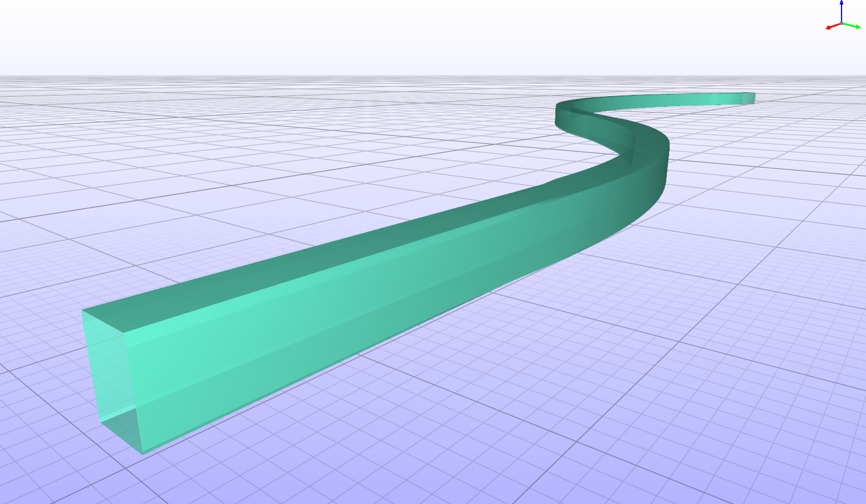
Task: Select the open square end of the tube
Action: pyautogui.click(x=109, y=375)
